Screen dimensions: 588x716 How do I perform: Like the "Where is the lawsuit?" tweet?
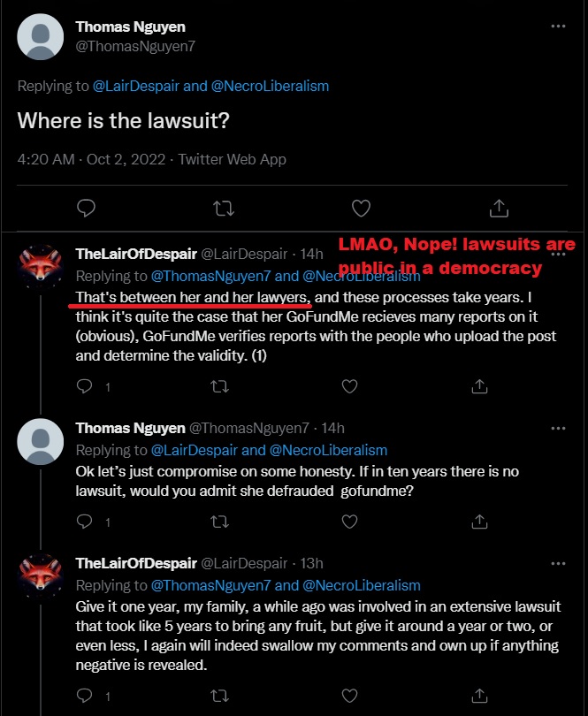click(x=361, y=208)
